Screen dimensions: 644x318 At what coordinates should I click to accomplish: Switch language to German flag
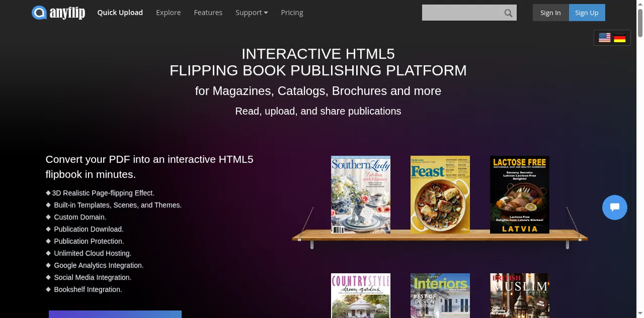620,38
